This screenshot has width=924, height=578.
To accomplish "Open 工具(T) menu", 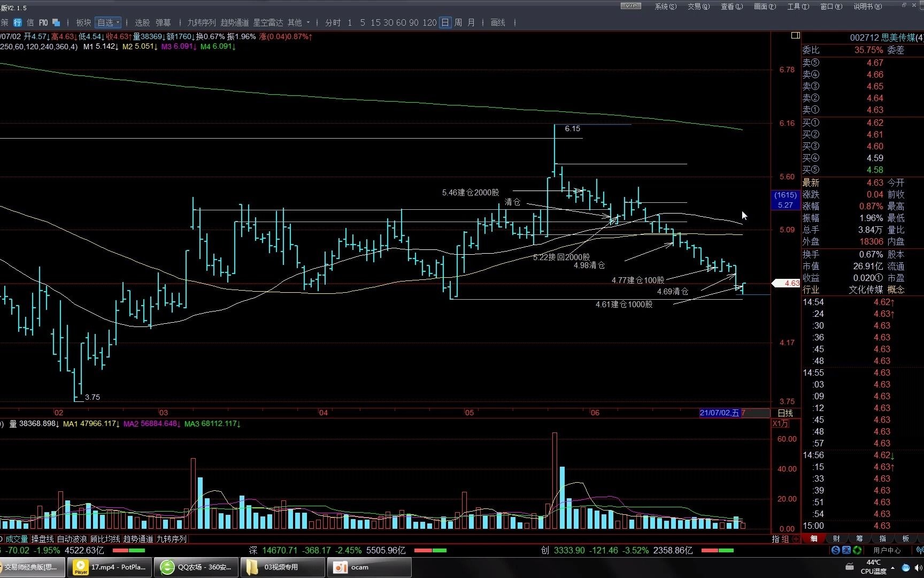I will coord(798,6).
